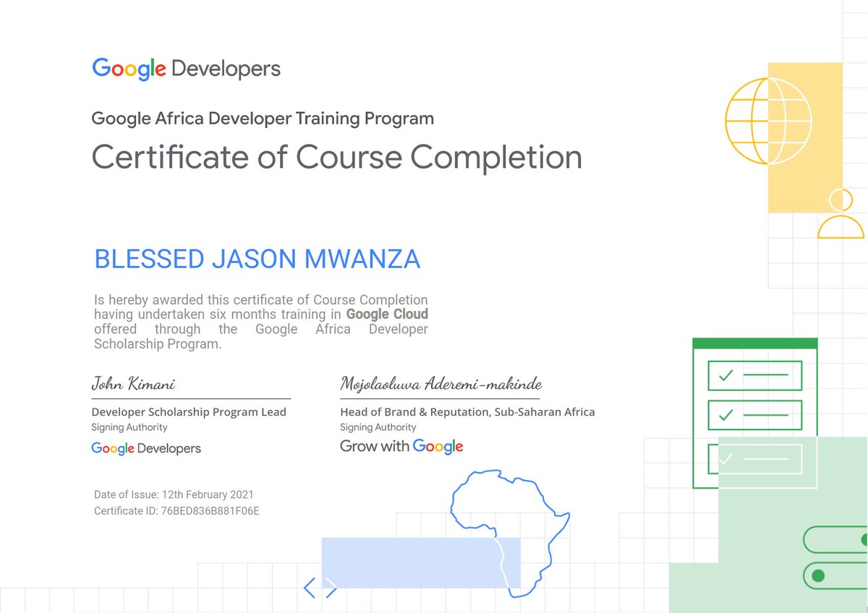
Task: Click the small Google Developers logo under John Kimani
Action: click(146, 449)
